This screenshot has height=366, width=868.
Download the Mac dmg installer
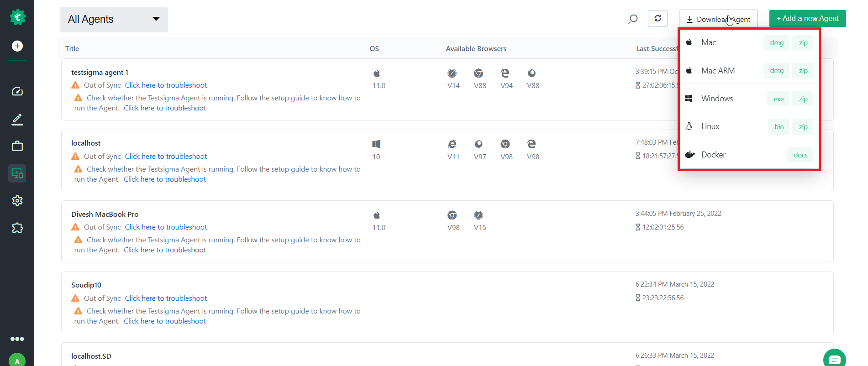(777, 43)
